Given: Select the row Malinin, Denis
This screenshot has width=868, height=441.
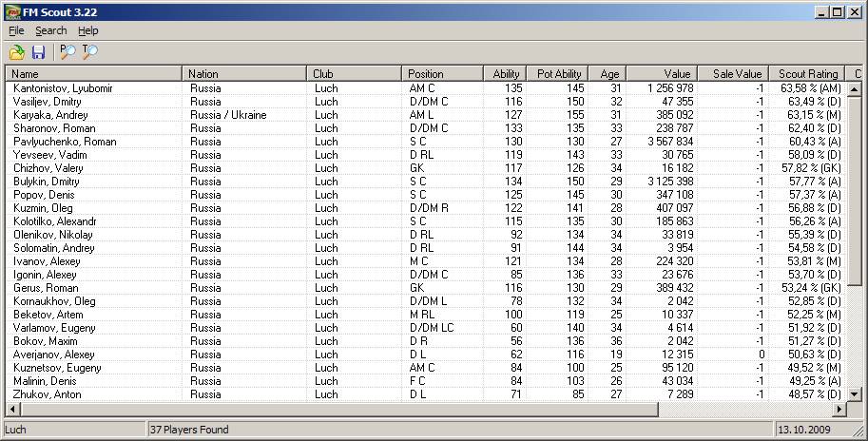Looking at the screenshot, I should (426, 381).
